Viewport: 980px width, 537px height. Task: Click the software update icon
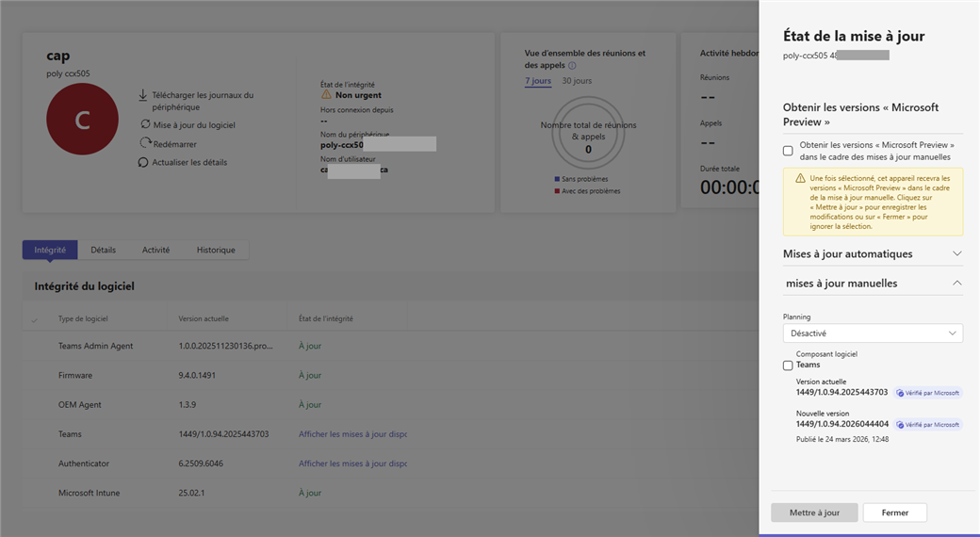point(145,124)
